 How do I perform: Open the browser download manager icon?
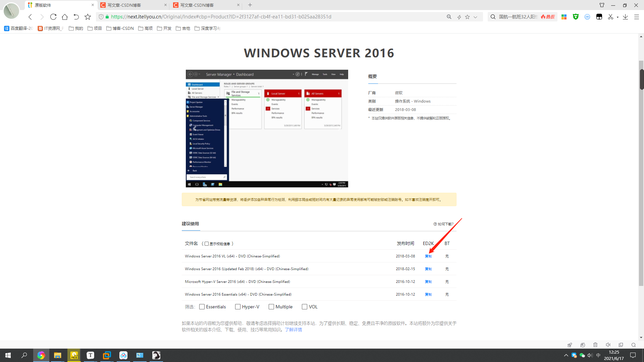(x=625, y=17)
